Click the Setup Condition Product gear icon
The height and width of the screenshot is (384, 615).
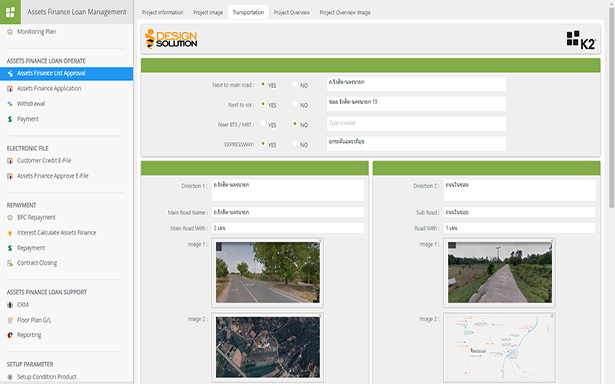[x=10, y=377]
